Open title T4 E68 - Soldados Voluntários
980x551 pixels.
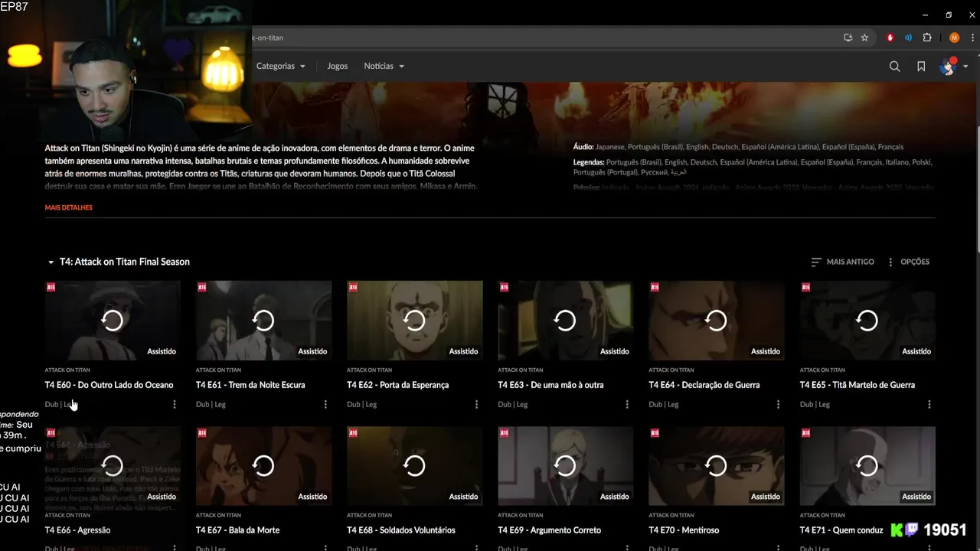click(400, 530)
